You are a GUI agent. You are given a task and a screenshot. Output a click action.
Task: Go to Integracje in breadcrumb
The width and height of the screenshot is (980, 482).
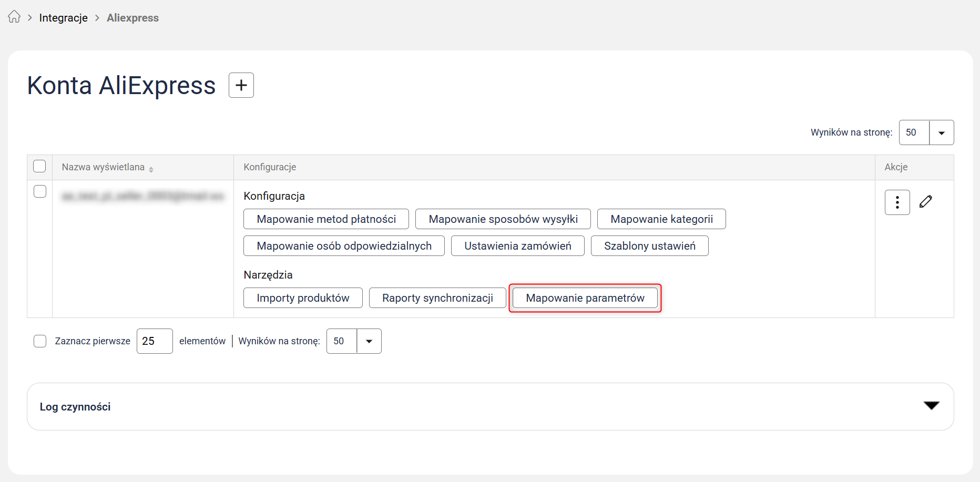coord(64,18)
